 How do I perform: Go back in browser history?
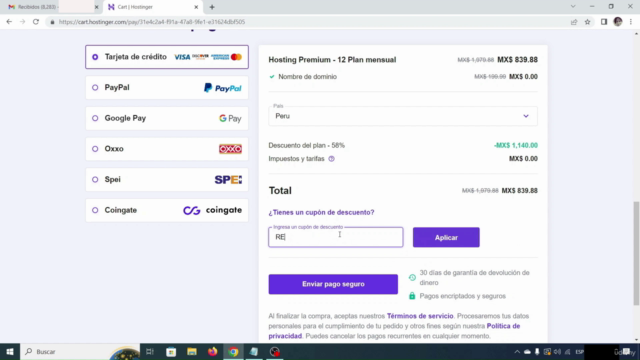(x=9, y=22)
